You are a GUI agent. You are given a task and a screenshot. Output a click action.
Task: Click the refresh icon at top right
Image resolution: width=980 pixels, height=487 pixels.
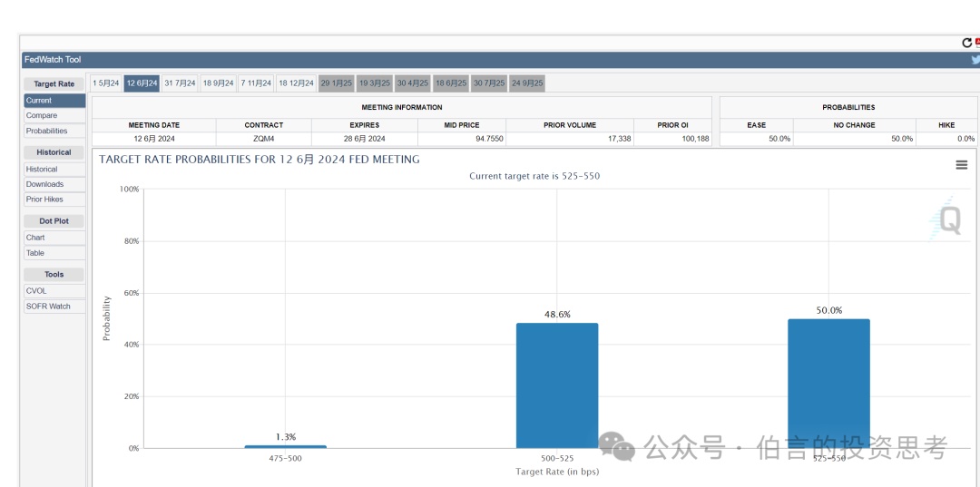click(967, 43)
